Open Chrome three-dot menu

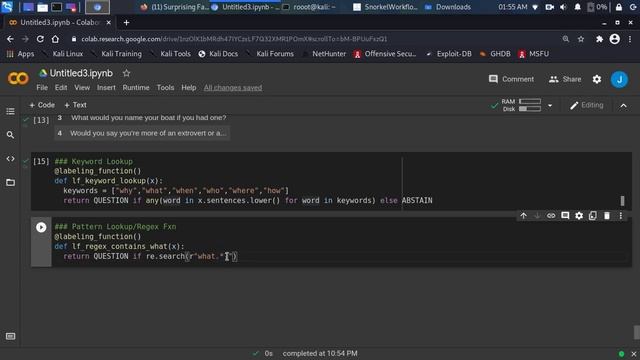click(630, 39)
